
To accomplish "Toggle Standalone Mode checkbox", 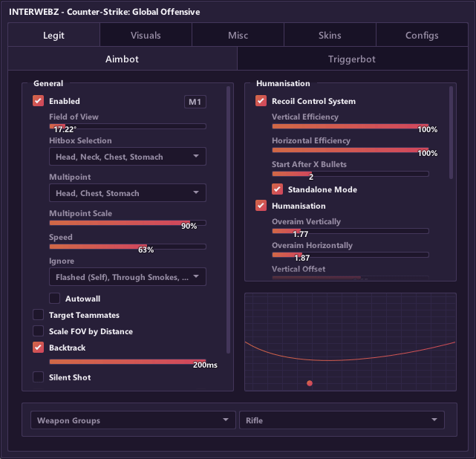I will tap(277, 189).
